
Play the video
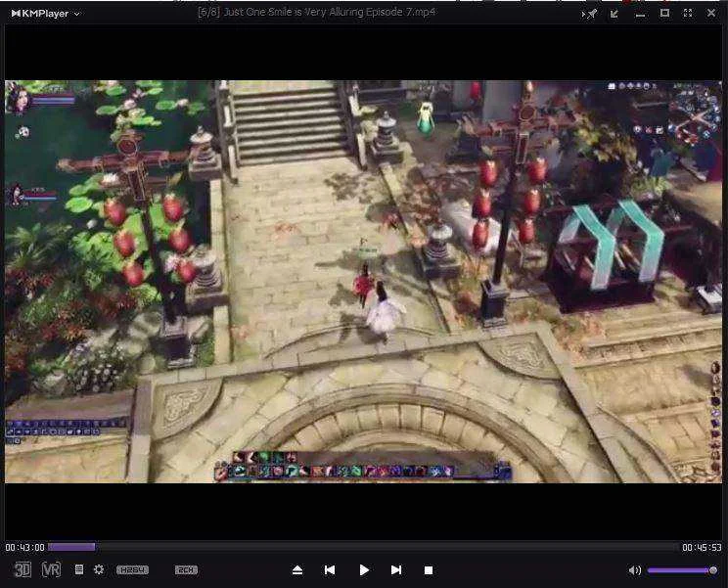pyautogui.click(x=364, y=570)
